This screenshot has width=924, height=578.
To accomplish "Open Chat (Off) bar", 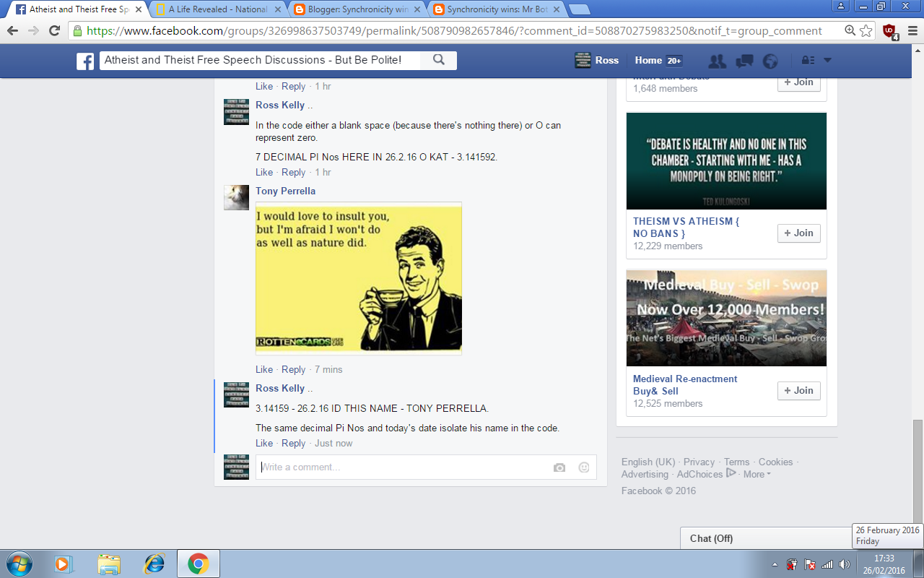I will click(x=766, y=538).
